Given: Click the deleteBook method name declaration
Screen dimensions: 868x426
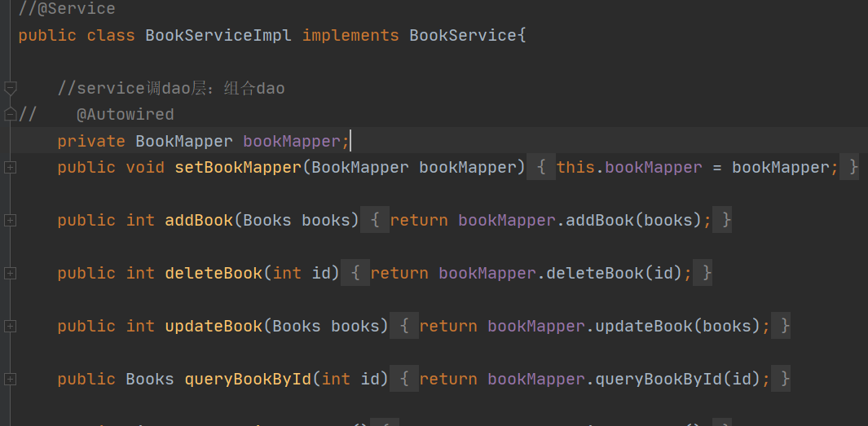Looking at the screenshot, I should click(x=213, y=274).
